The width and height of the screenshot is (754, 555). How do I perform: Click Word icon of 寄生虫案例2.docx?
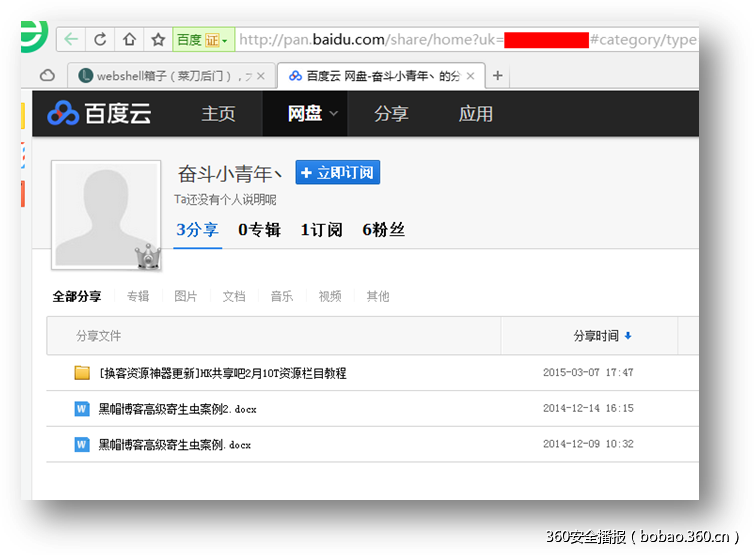click(x=82, y=409)
